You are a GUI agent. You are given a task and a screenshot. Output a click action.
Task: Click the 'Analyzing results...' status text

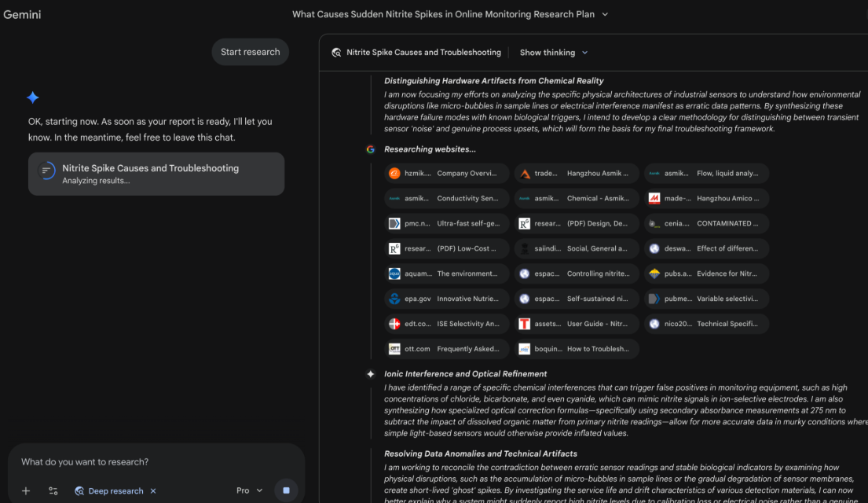click(x=97, y=181)
